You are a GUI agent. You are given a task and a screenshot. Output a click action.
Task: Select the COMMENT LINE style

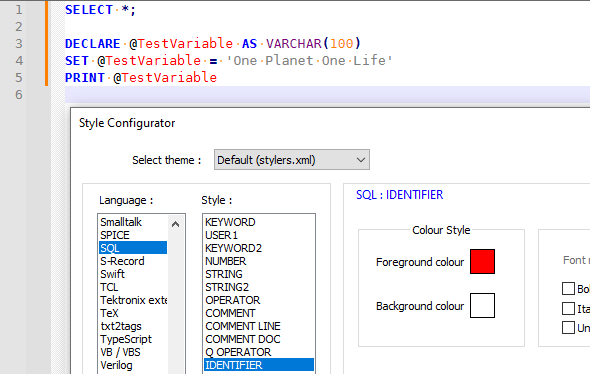[259, 326]
